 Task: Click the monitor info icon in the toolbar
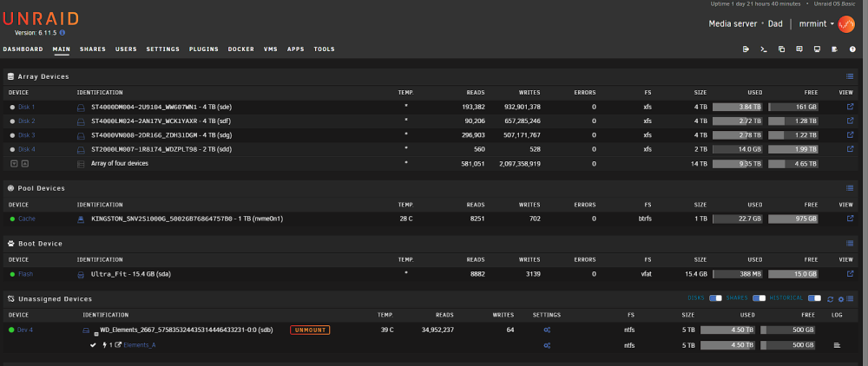pyautogui.click(x=817, y=49)
